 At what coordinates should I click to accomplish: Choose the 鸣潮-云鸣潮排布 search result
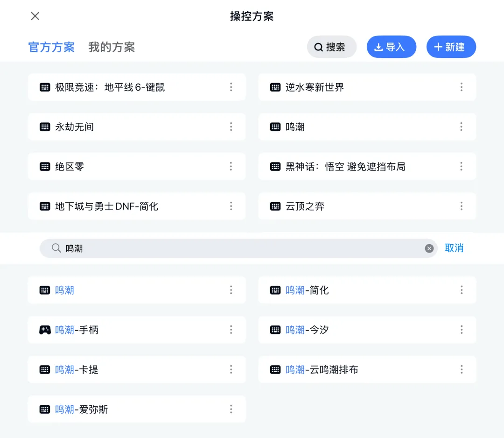click(x=367, y=369)
